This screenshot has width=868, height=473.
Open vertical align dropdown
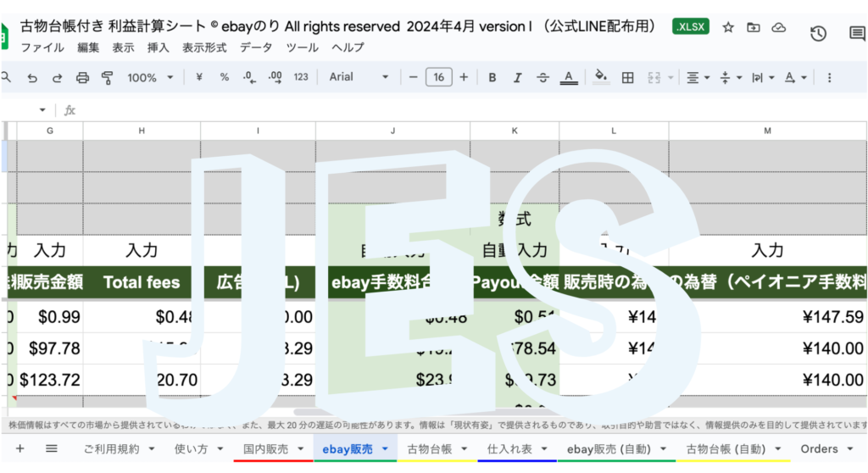pos(730,77)
